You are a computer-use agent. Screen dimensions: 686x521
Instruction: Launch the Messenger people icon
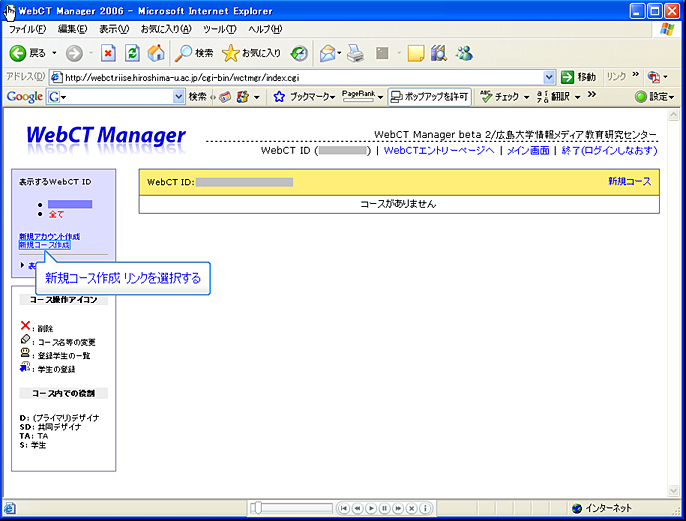point(464,53)
